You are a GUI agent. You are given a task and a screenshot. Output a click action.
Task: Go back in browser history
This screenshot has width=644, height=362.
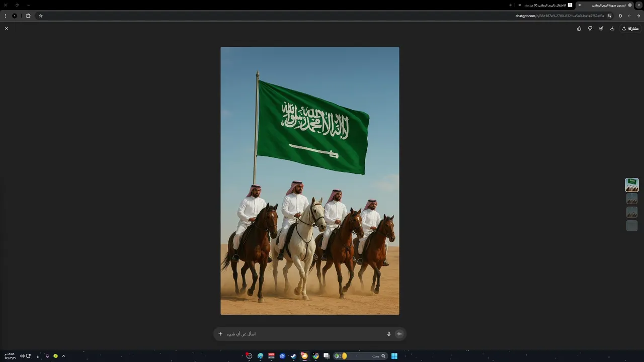[638, 16]
